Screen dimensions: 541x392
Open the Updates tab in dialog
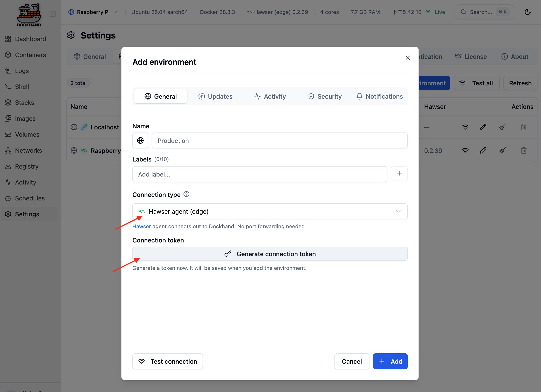215,96
